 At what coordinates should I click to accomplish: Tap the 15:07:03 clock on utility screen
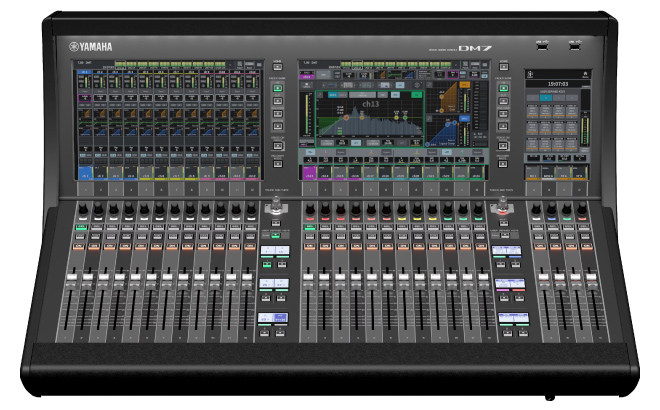click(558, 84)
